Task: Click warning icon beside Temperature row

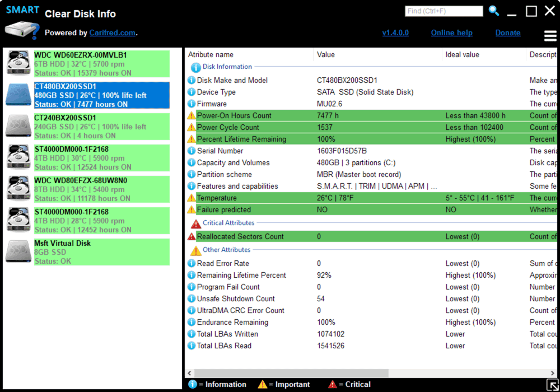Action: coord(192,198)
